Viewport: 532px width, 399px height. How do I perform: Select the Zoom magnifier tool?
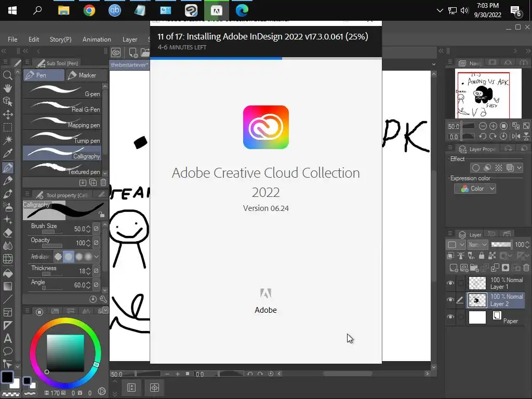click(x=7, y=75)
